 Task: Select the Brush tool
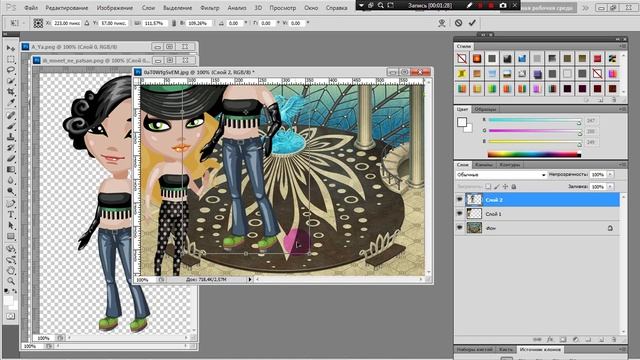11,126
